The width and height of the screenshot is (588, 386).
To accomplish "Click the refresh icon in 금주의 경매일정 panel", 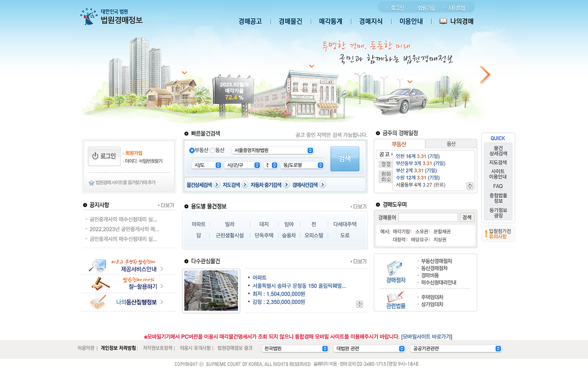I will (469, 185).
